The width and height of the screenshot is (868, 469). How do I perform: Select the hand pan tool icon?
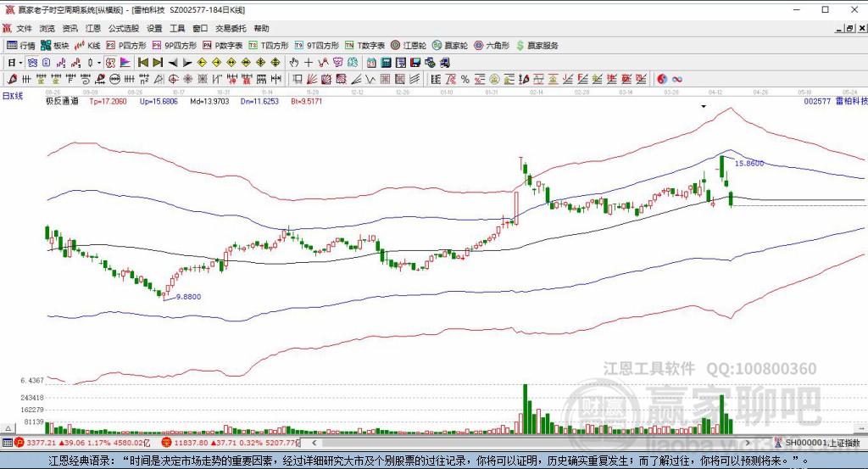pos(294,62)
